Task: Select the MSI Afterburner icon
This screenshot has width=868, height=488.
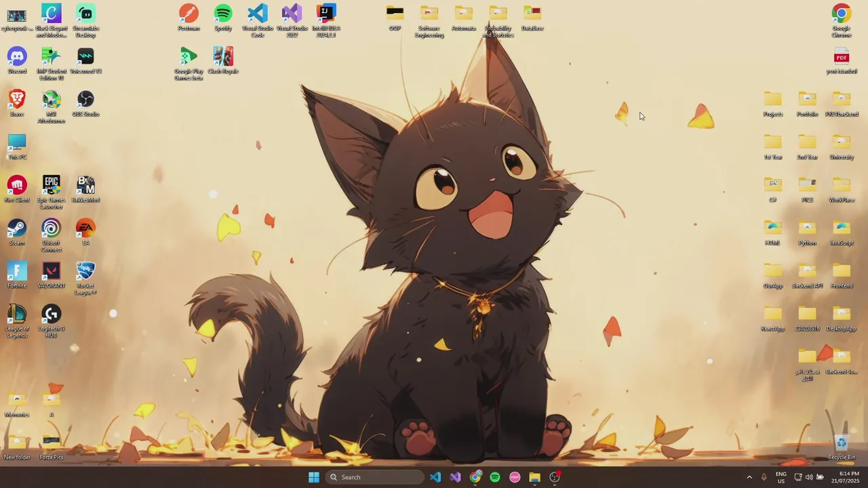Action: 52,107
